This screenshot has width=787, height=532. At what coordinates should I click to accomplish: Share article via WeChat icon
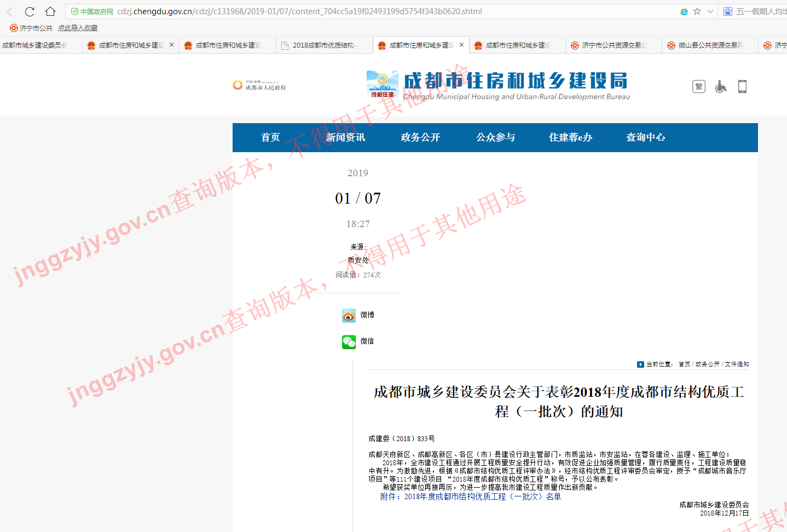point(349,342)
